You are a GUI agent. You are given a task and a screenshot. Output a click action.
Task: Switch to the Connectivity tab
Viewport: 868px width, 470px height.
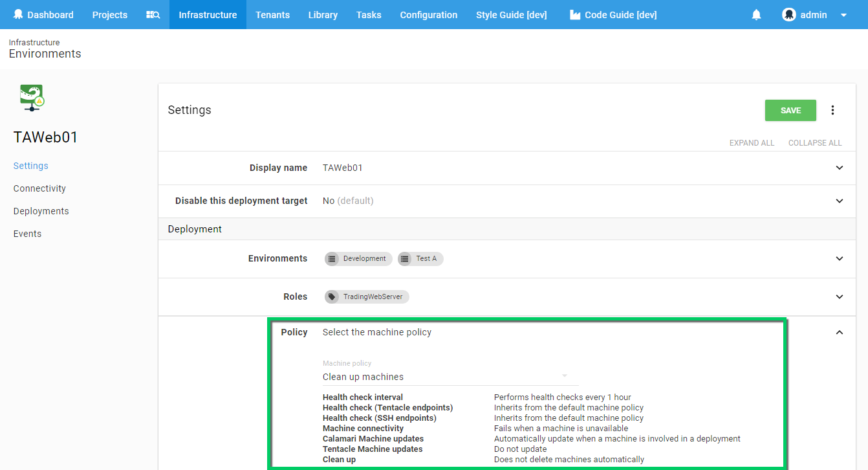click(39, 188)
